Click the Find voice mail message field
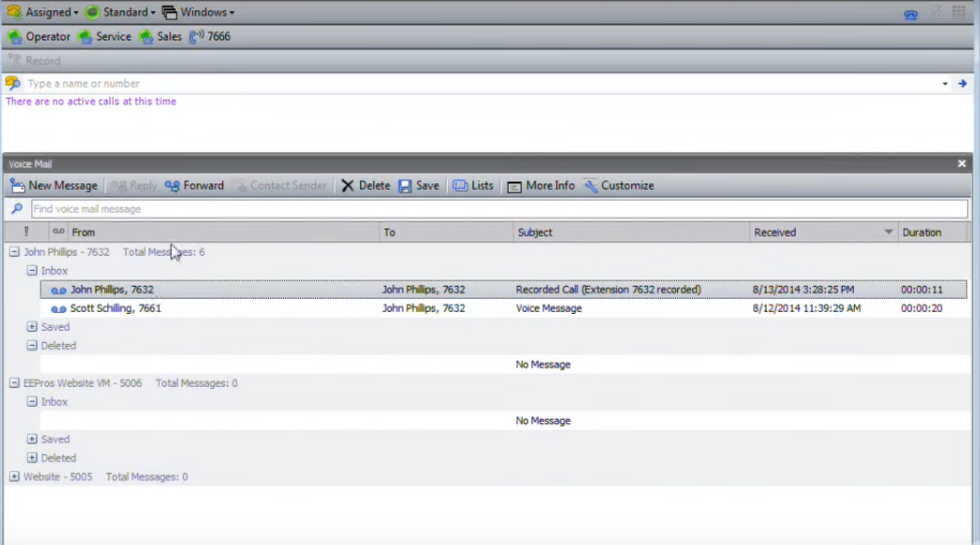Viewport: 980px width, 545px height. (498, 210)
